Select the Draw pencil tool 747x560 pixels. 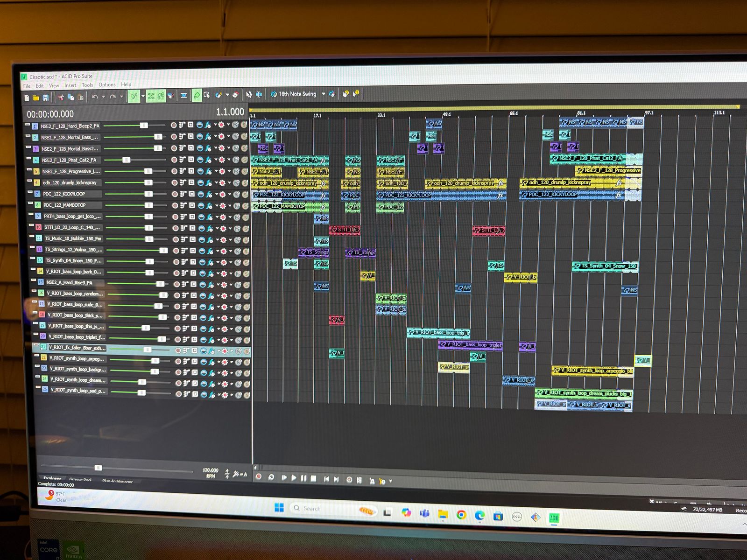[197, 95]
